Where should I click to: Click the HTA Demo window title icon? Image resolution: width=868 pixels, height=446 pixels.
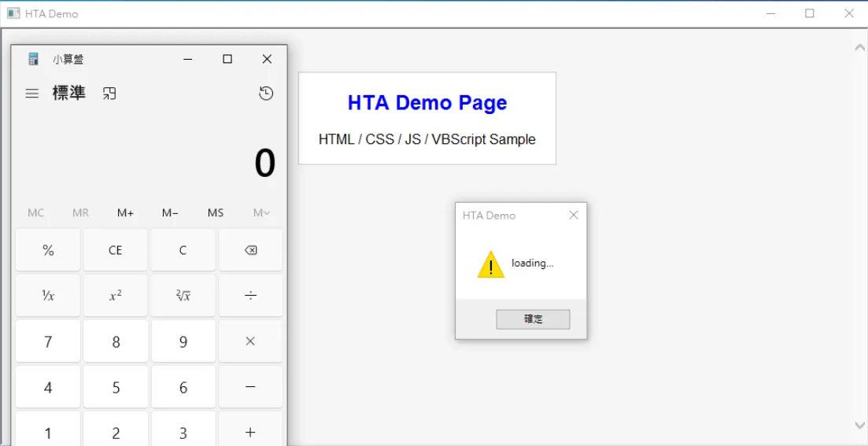[x=14, y=14]
